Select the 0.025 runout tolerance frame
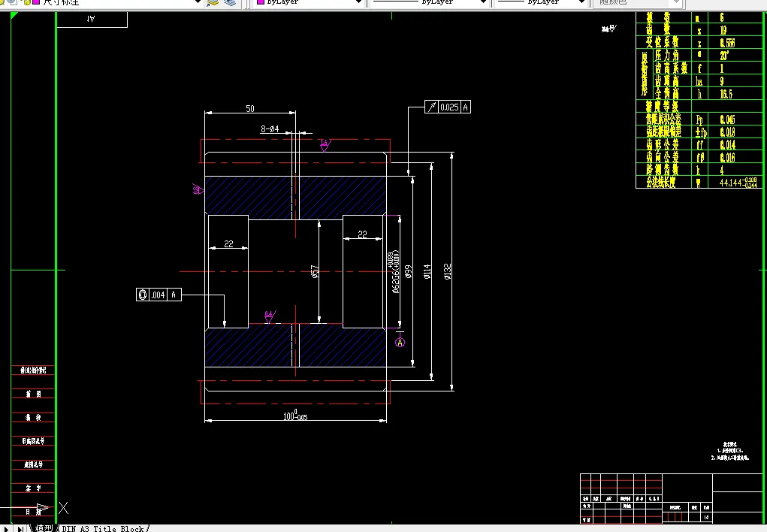The height and width of the screenshot is (532, 767). tap(448, 107)
